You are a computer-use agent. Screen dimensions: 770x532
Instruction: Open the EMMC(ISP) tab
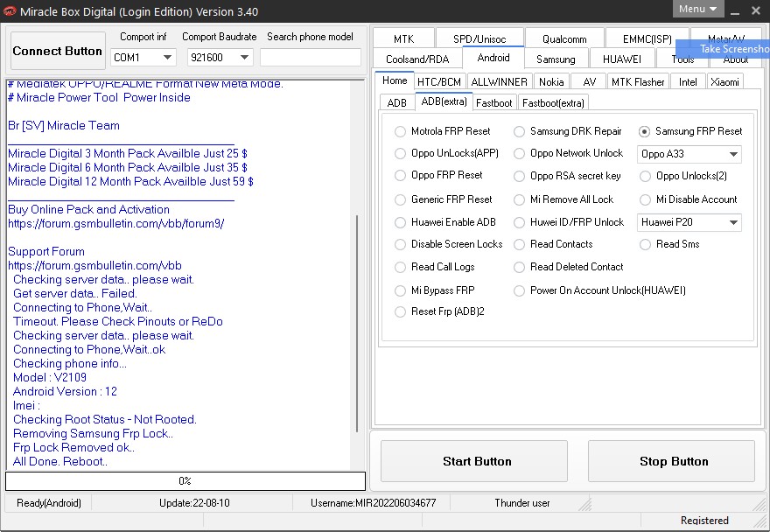tap(647, 38)
